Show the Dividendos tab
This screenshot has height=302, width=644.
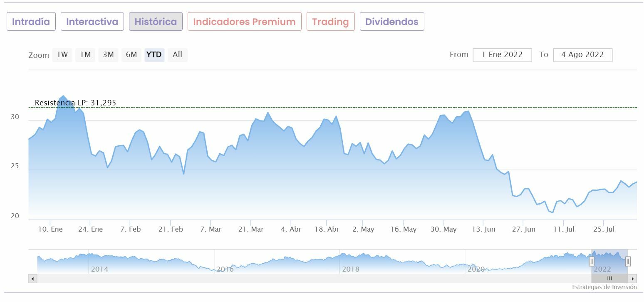392,22
